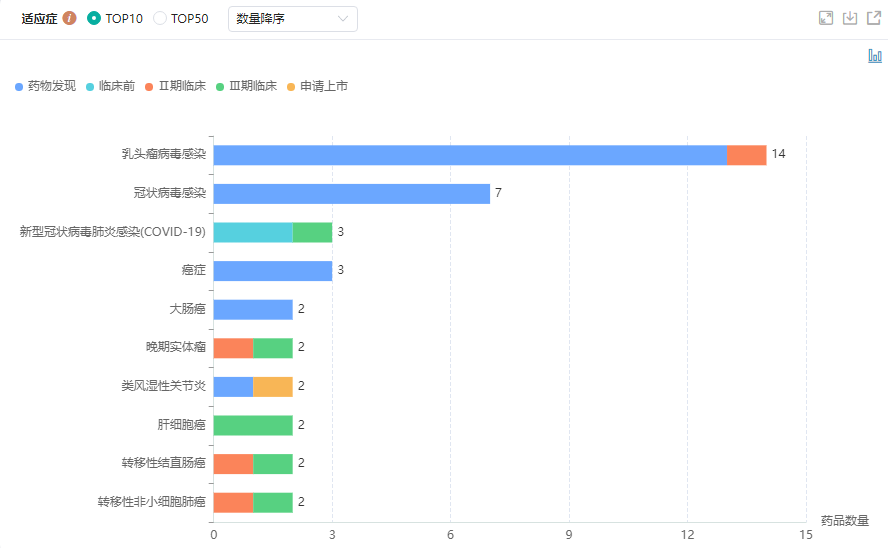Image resolution: width=888 pixels, height=548 pixels.
Task: Click the dropdown chevron arrow in sort box
Action: [343, 18]
